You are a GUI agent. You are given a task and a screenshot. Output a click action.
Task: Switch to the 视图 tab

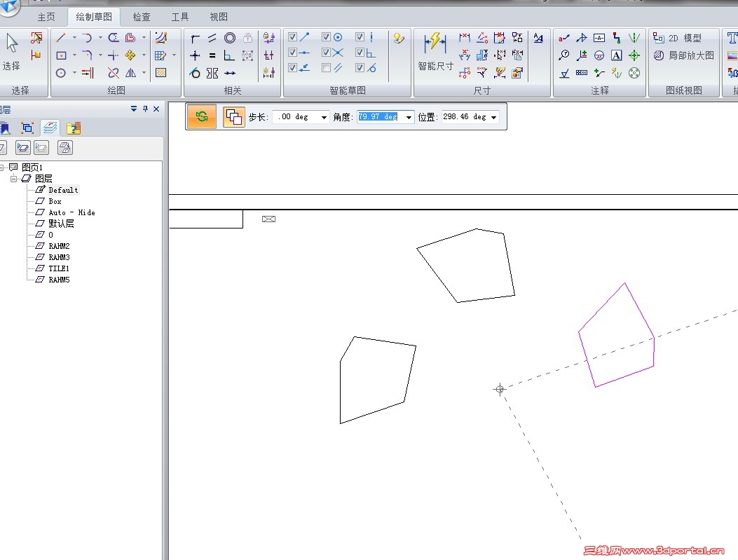click(x=219, y=17)
